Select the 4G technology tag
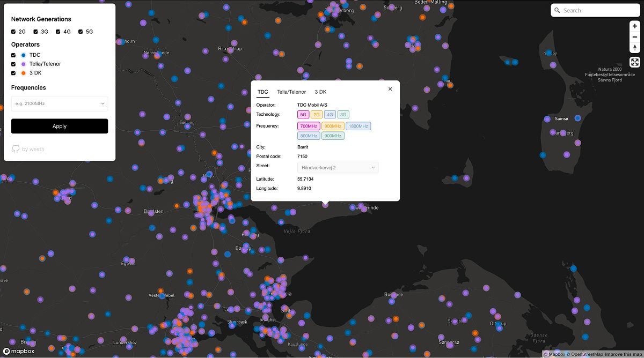 click(330, 114)
